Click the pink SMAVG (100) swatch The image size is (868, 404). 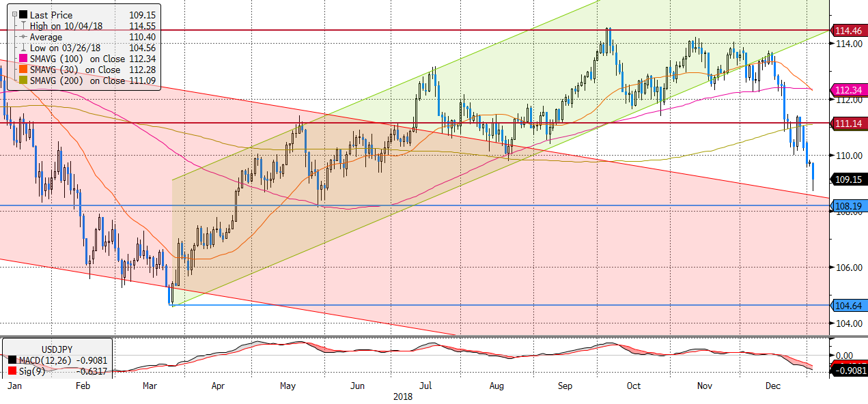(x=24, y=59)
